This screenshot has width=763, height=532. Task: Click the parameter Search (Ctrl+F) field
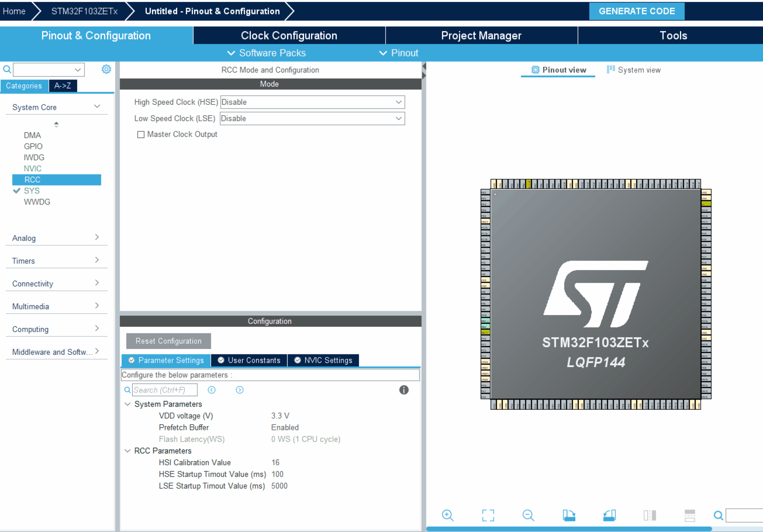click(x=165, y=390)
